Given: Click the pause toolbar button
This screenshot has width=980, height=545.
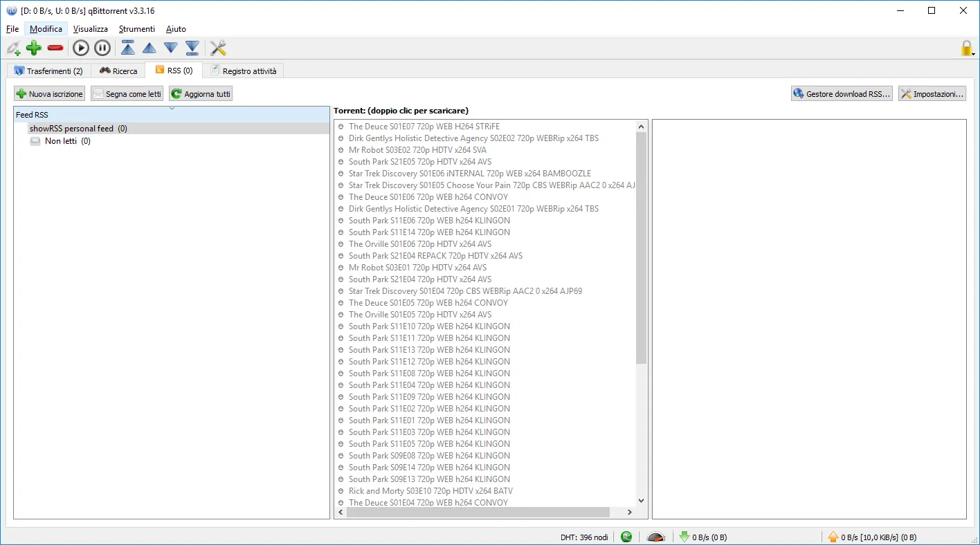Looking at the screenshot, I should tap(102, 48).
